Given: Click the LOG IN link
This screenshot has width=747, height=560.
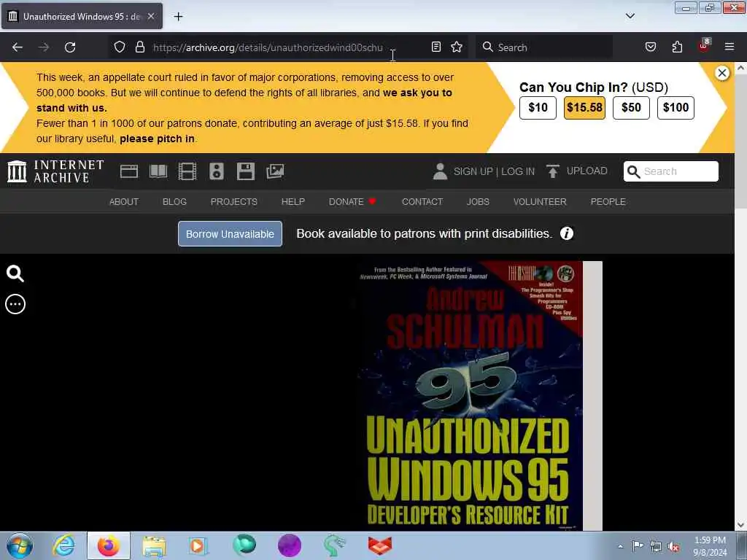Looking at the screenshot, I should tap(518, 171).
